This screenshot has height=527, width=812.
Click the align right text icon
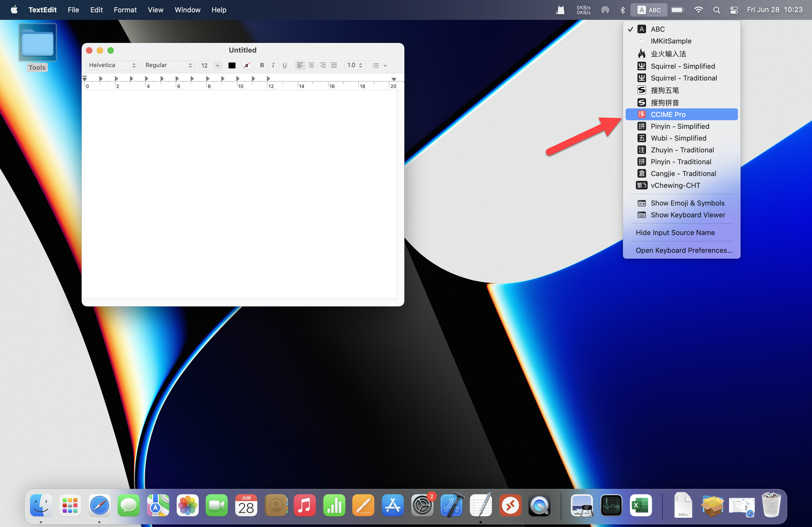(323, 65)
